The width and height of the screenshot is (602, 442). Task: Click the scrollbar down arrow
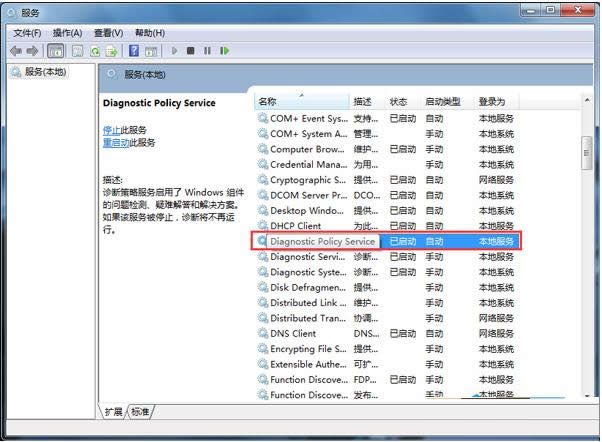tap(587, 396)
